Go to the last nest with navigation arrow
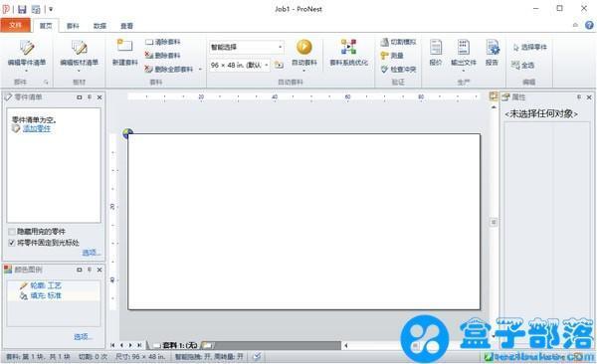This screenshot has width=597, height=364. (139, 345)
